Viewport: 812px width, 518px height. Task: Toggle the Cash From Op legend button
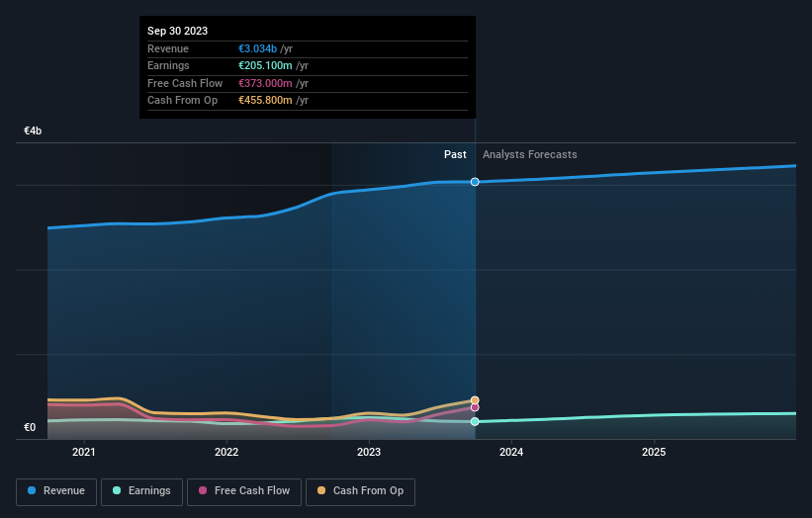pos(360,491)
